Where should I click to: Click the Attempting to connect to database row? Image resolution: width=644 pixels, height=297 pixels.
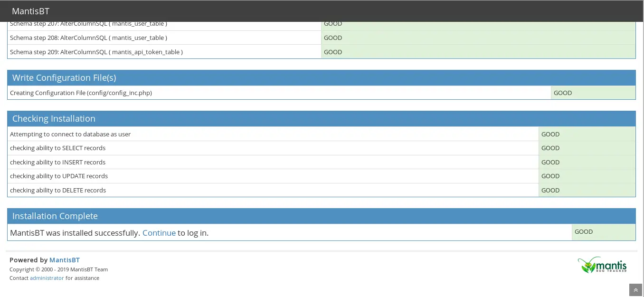click(x=70, y=134)
